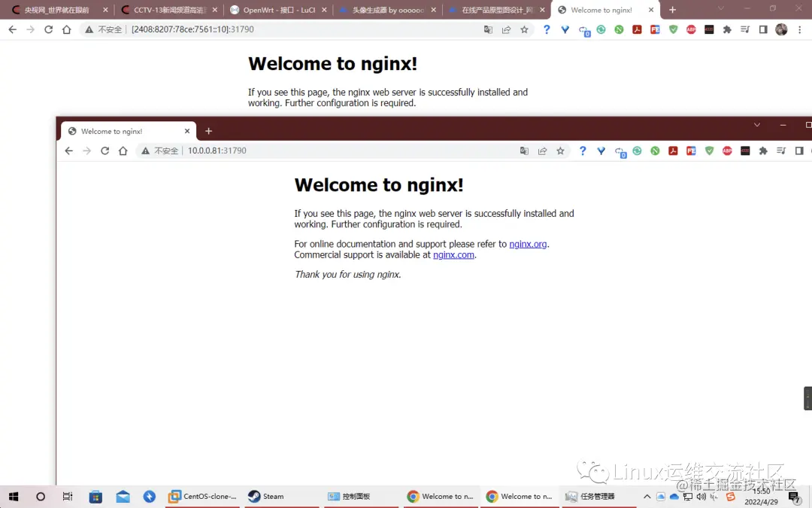
Task: Click the Share icon in the front window
Action: pyautogui.click(x=542, y=151)
